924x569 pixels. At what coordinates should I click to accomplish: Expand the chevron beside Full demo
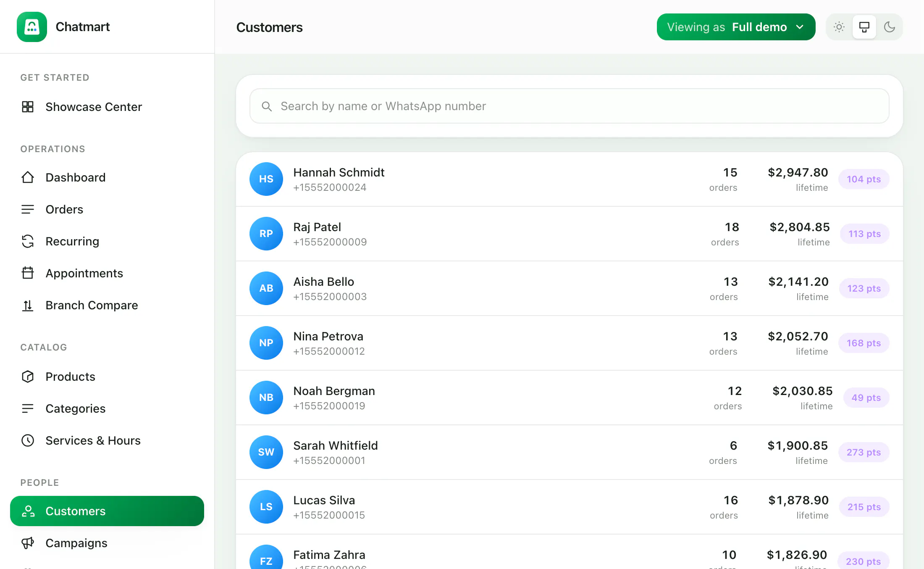800,27
